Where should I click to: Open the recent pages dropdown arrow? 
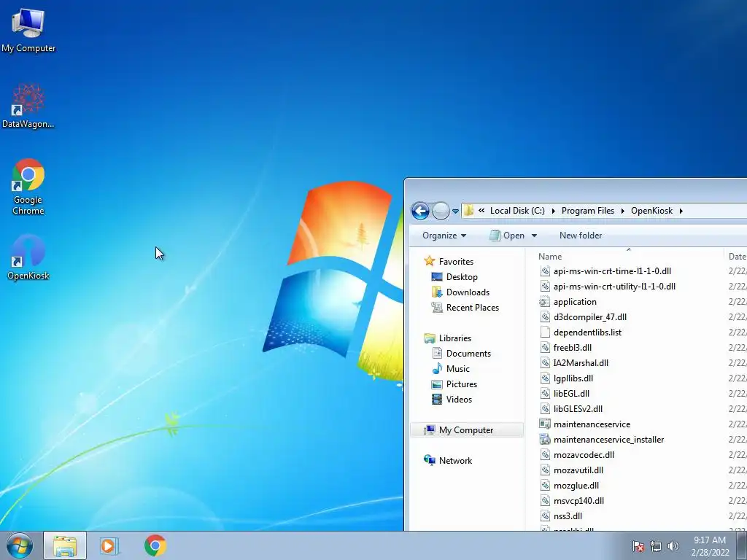click(455, 211)
